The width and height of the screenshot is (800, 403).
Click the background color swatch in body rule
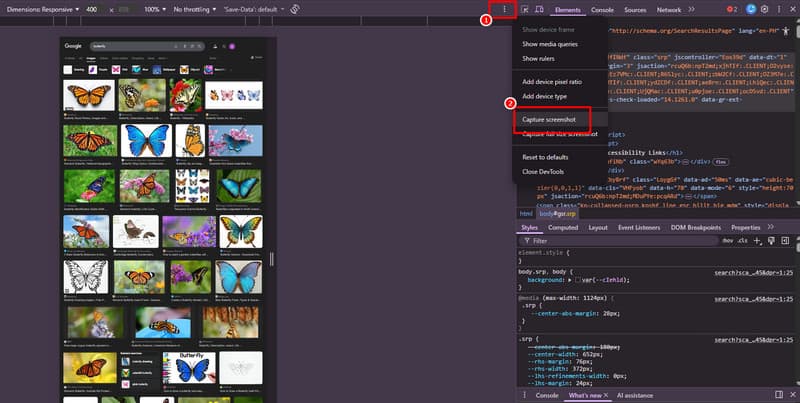pyautogui.click(x=578, y=281)
